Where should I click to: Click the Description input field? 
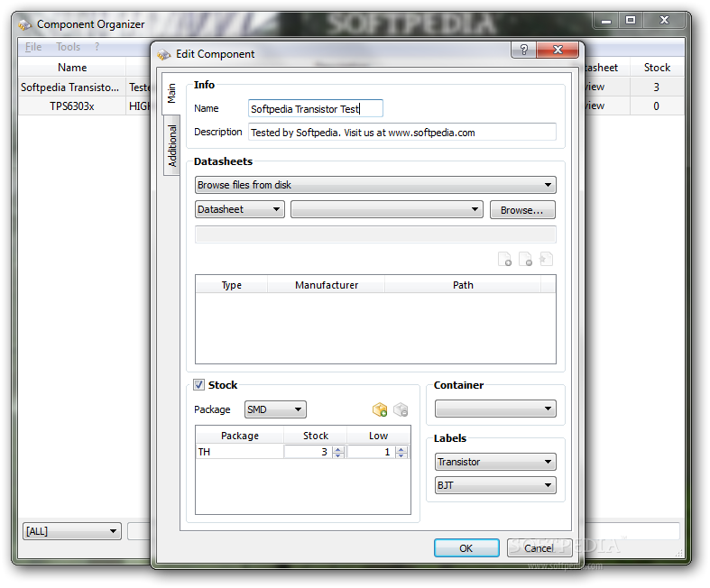point(402,133)
